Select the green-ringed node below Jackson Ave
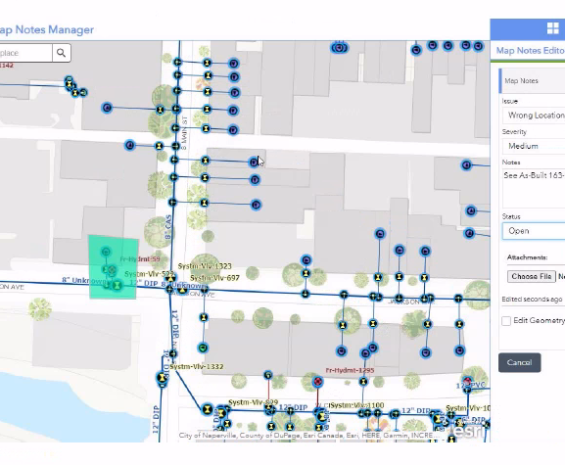 203,348
